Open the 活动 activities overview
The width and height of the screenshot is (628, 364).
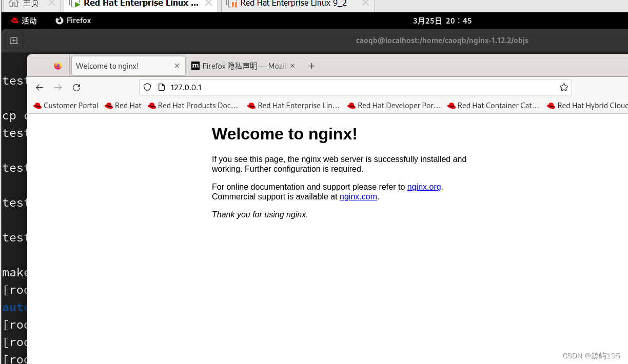tap(24, 21)
